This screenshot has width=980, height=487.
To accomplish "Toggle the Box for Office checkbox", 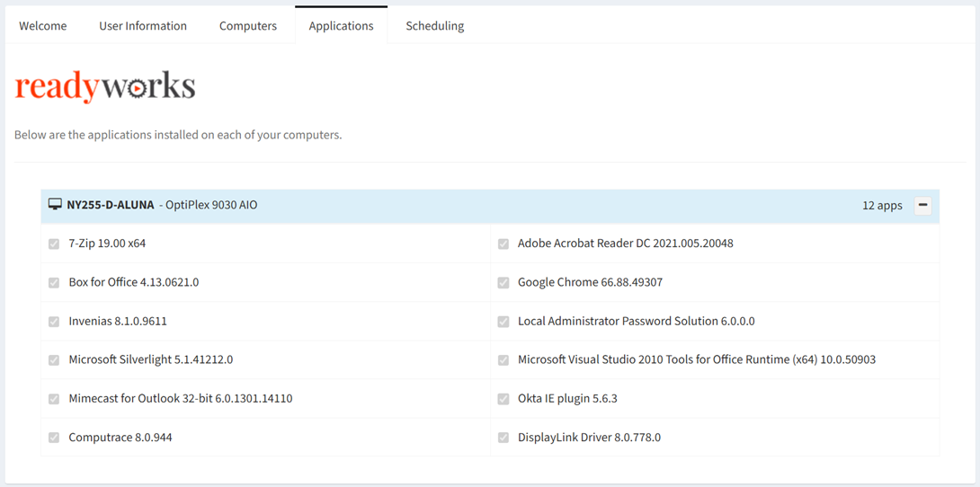I will pos(54,282).
